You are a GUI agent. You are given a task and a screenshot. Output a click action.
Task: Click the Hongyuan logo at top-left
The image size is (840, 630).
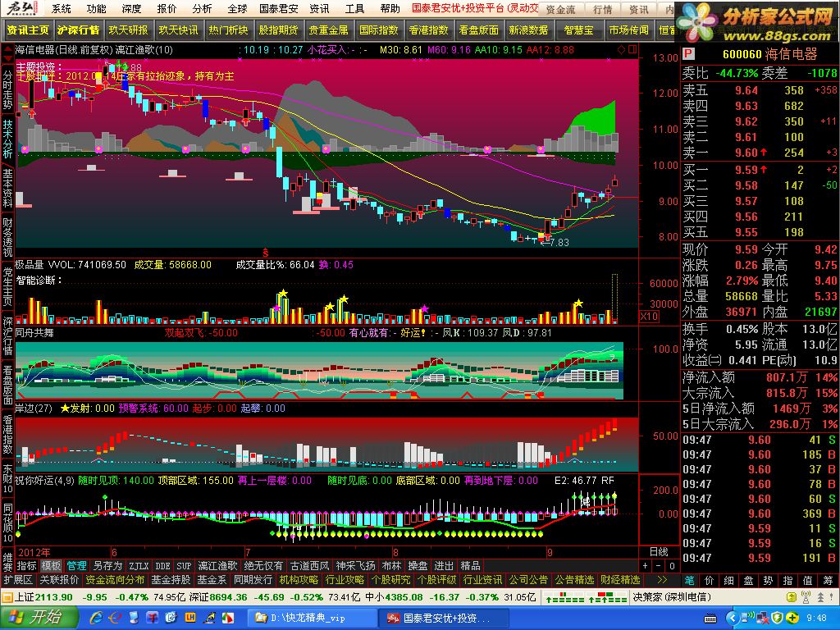(x=21, y=8)
